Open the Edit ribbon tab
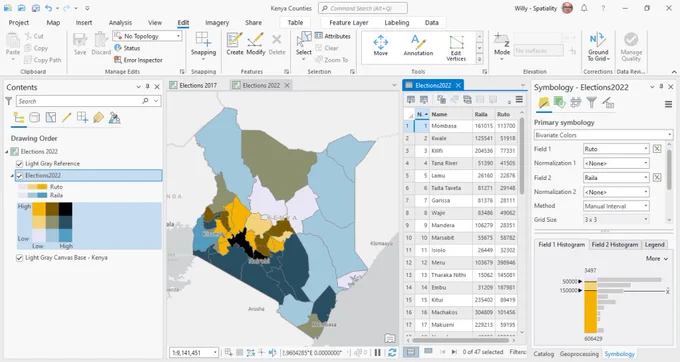The height and width of the screenshot is (362, 680). click(x=183, y=23)
